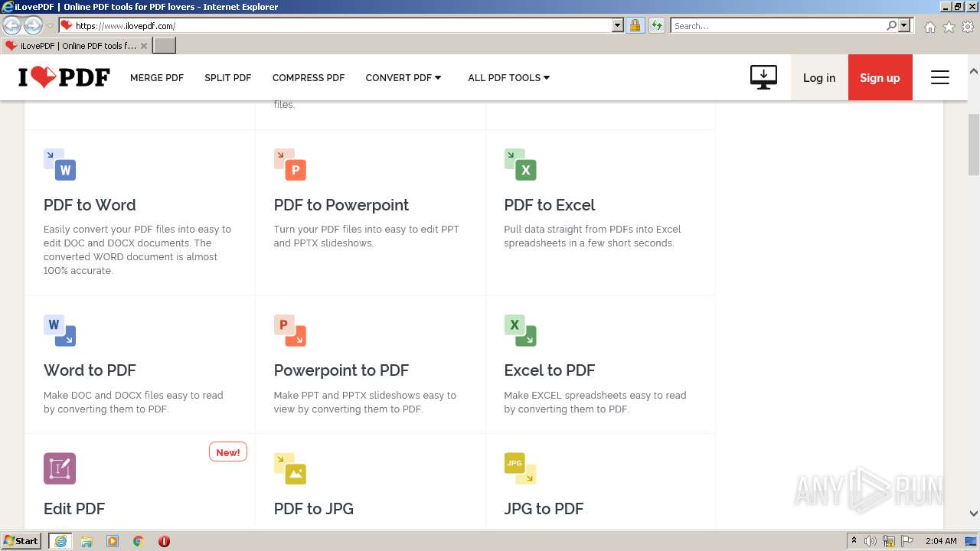Open the browser Tools gear icon
Viewport: 980px width, 551px height.
coord(968,27)
